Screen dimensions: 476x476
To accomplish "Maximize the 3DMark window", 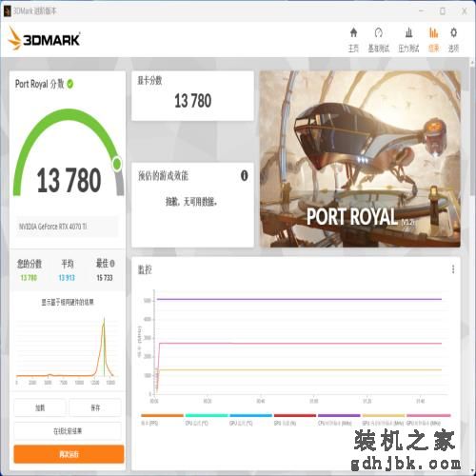I will (x=443, y=11).
